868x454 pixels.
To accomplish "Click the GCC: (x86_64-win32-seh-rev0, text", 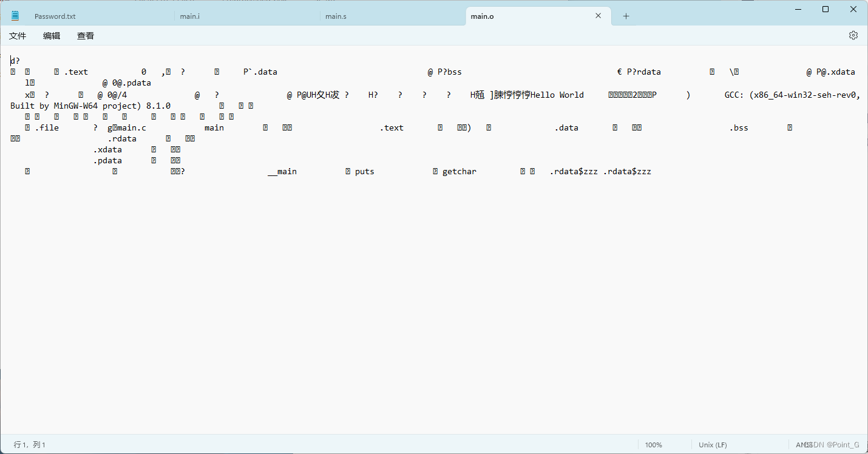I will [x=793, y=95].
